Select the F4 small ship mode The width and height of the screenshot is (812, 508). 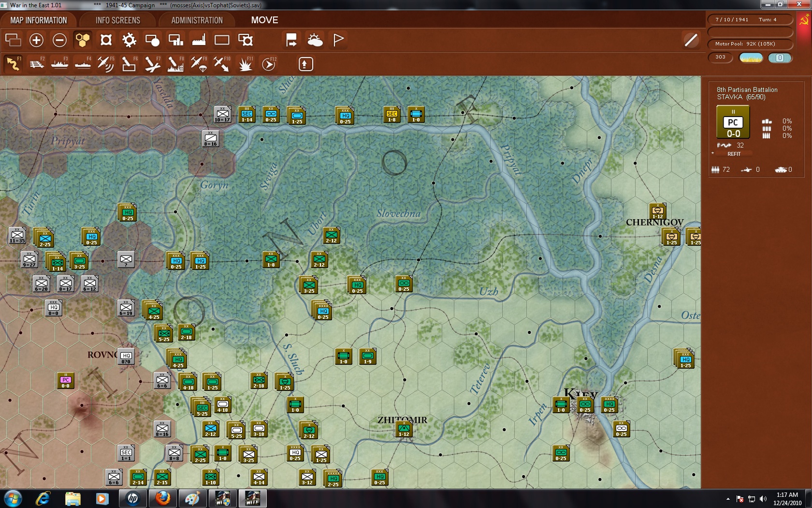83,63
